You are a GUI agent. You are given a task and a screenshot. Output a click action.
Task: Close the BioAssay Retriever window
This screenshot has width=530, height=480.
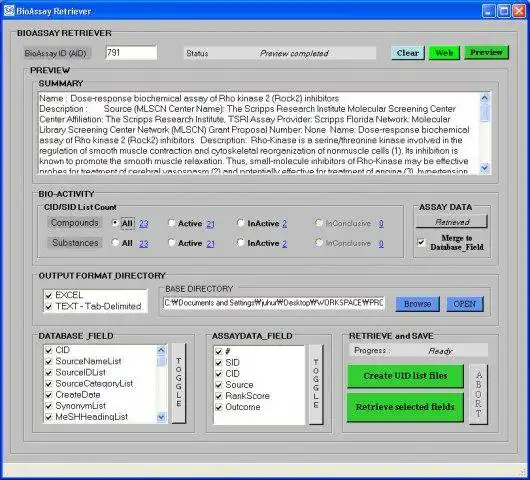[x=519, y=11]
